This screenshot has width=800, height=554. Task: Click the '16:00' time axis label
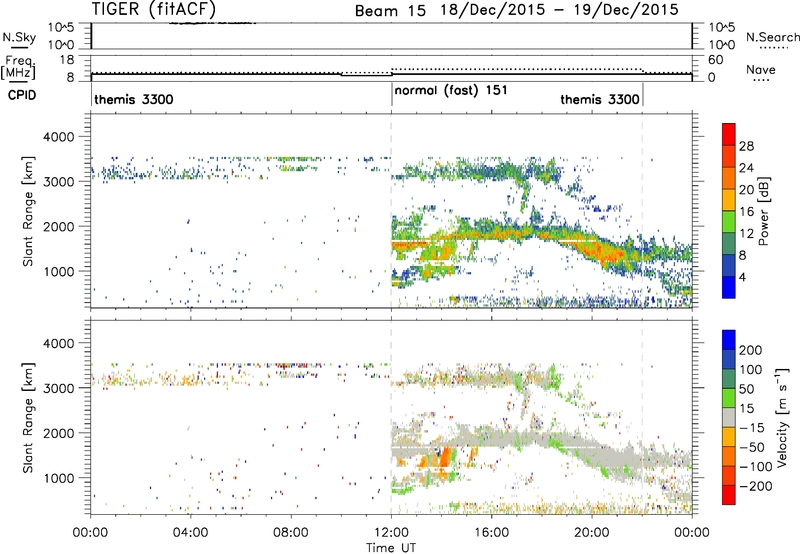(x=491, y=533)
